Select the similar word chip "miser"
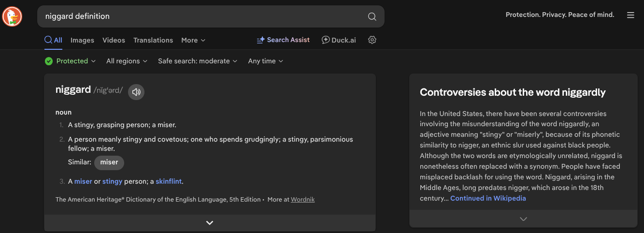 pyautogui.click(x=109, y=162)
